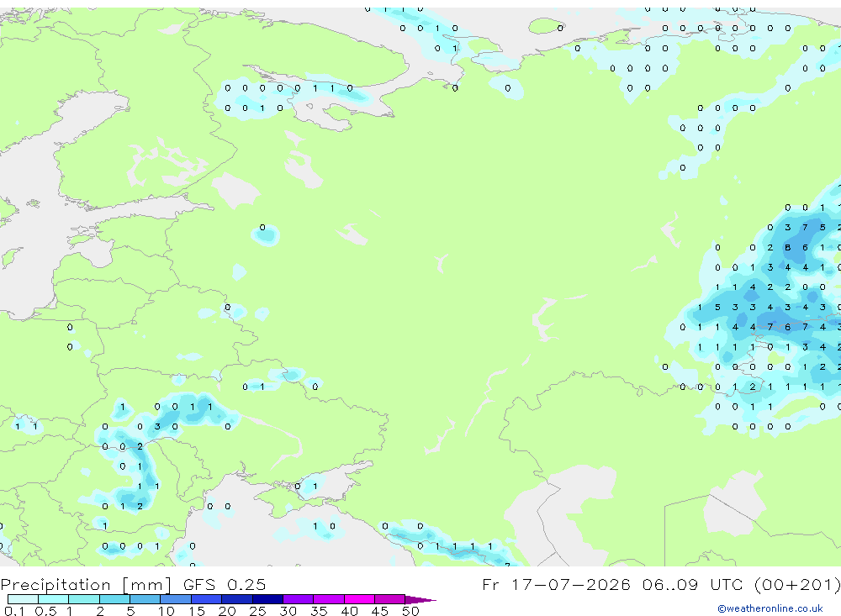Click the 15–20 mm legend color box
The height and width of the screenshot is (616, 841).
(207, 599)
